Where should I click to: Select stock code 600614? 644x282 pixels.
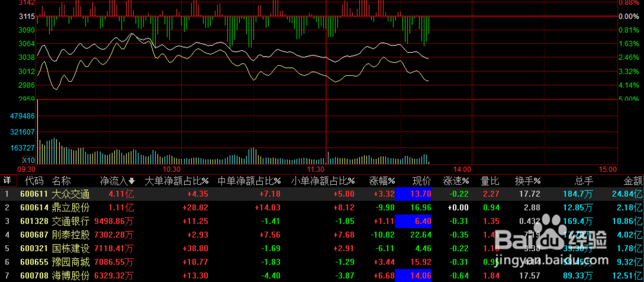33,208
